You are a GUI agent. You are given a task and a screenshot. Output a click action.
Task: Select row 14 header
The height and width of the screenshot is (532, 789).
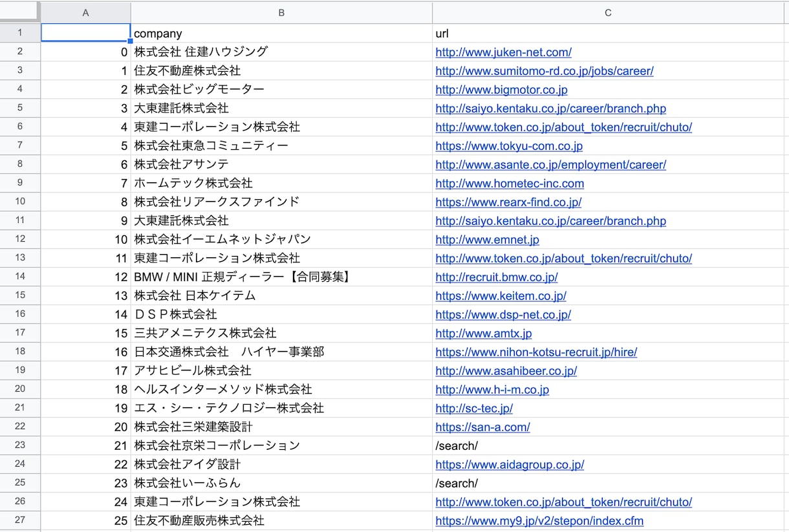point(20,277)
